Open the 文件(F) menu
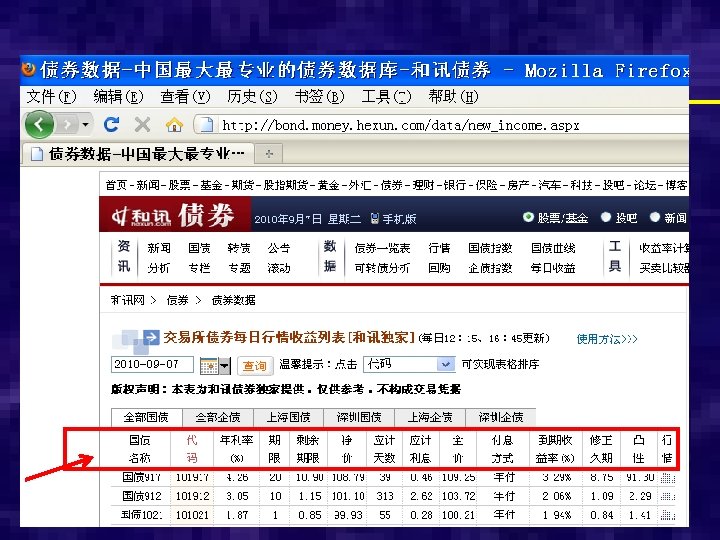Image resolution: width=720 pixels, height=540 pixels. 51,96
